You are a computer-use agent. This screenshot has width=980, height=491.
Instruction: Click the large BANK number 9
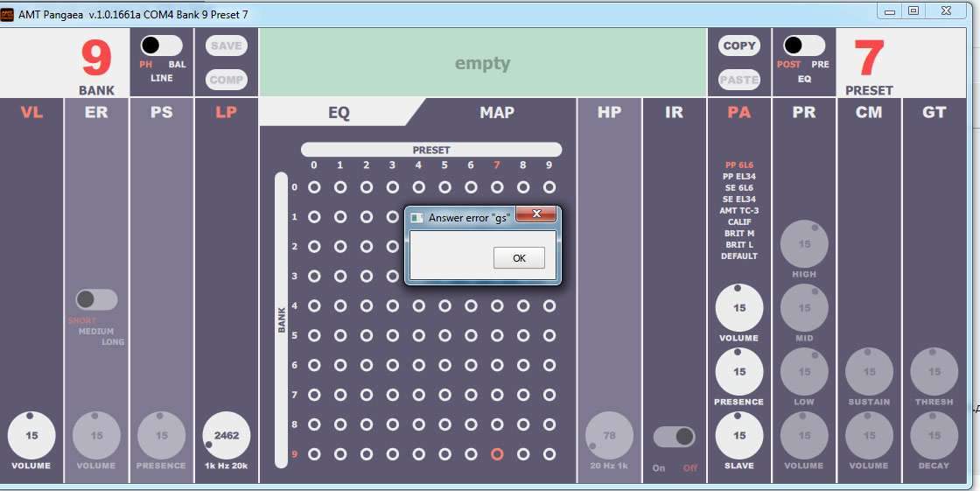(96, 58)
